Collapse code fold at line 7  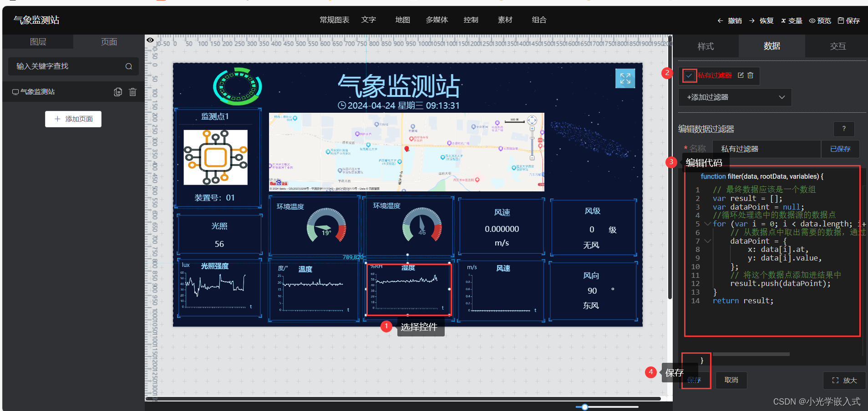(707, 241)
